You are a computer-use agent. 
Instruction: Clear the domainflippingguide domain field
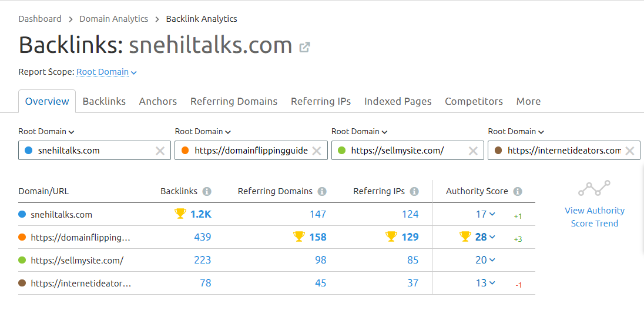(x=317, y=151)
